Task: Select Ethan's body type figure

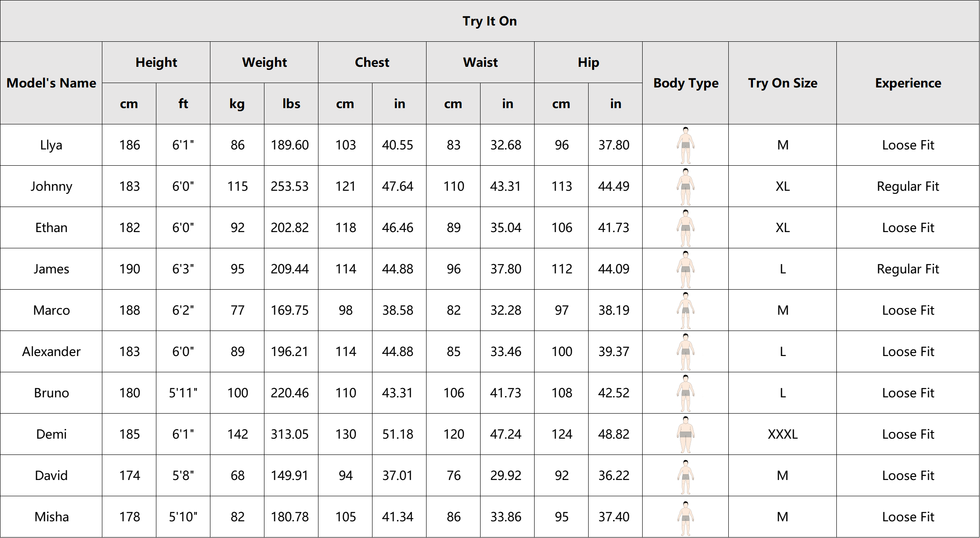Action: point(685,228)
